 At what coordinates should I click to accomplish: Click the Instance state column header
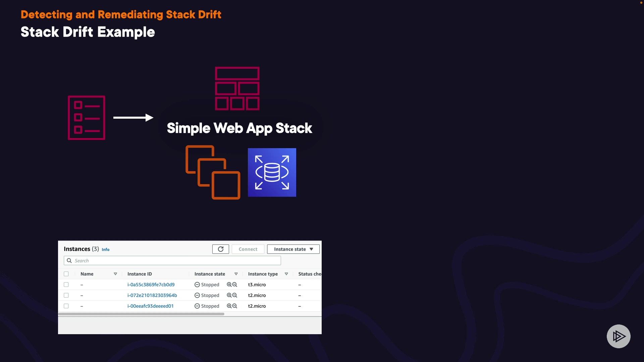click(210, 274)
